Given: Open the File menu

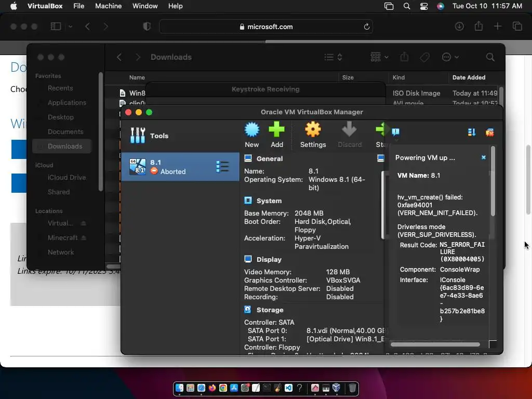Looking at the screenshot, I should (79, 6).
